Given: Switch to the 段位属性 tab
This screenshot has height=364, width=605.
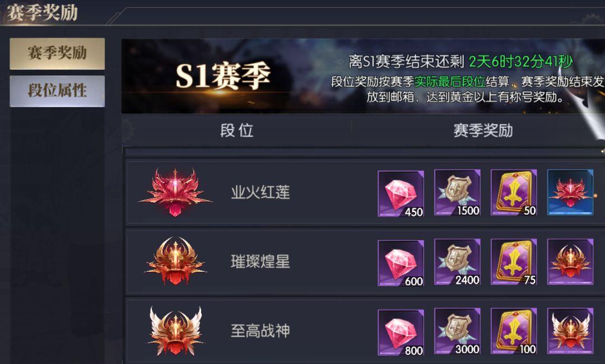Looking at the screenshot, I should [x=57, y=91].
